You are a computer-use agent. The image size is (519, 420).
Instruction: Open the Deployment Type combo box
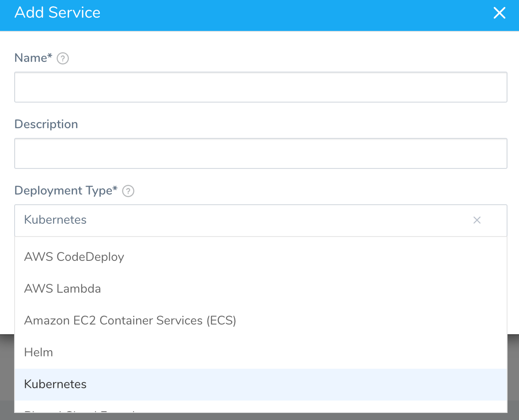pyautogui.click(x=260, y=221)
